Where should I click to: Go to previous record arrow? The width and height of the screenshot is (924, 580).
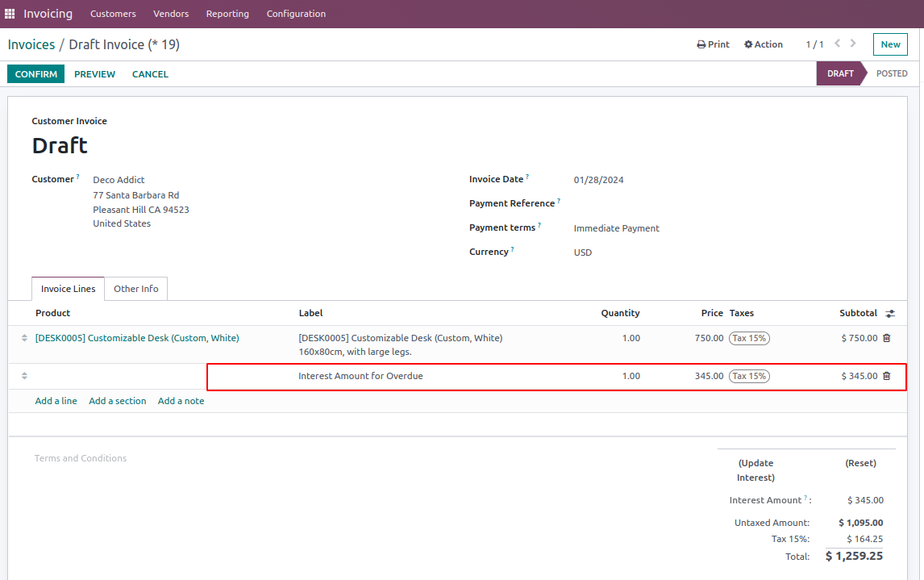pos(838,44)
